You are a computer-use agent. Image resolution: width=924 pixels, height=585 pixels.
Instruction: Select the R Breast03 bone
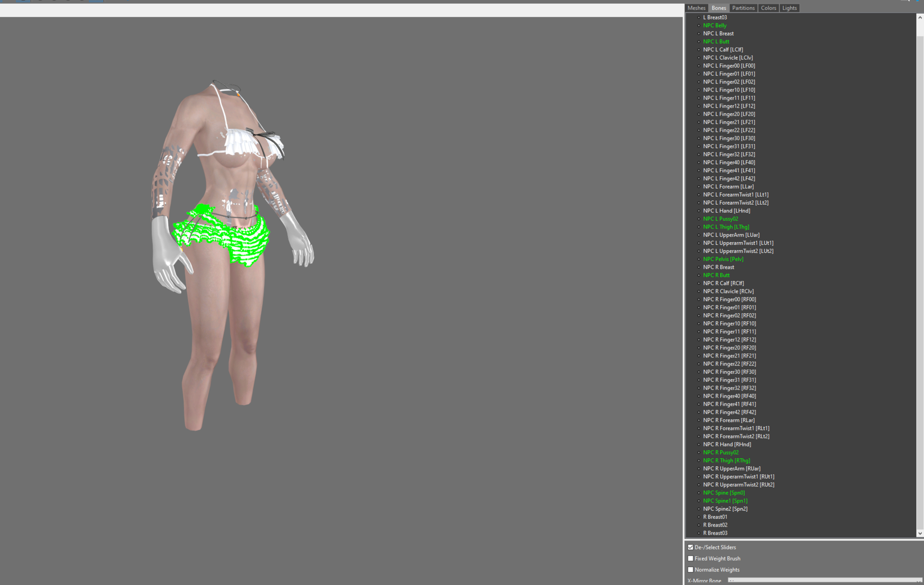point(715,533)
